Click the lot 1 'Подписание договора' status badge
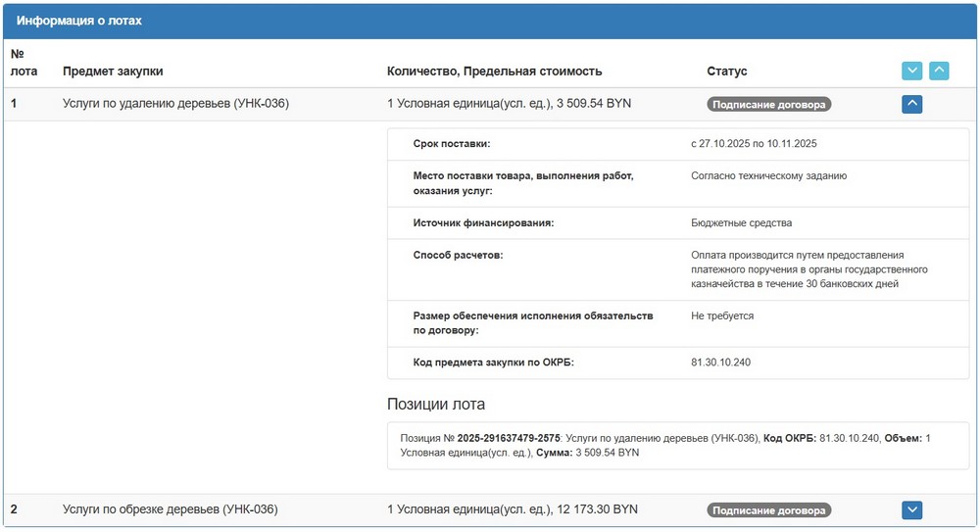Screen dimensions: 980x532 coord(768,104)
